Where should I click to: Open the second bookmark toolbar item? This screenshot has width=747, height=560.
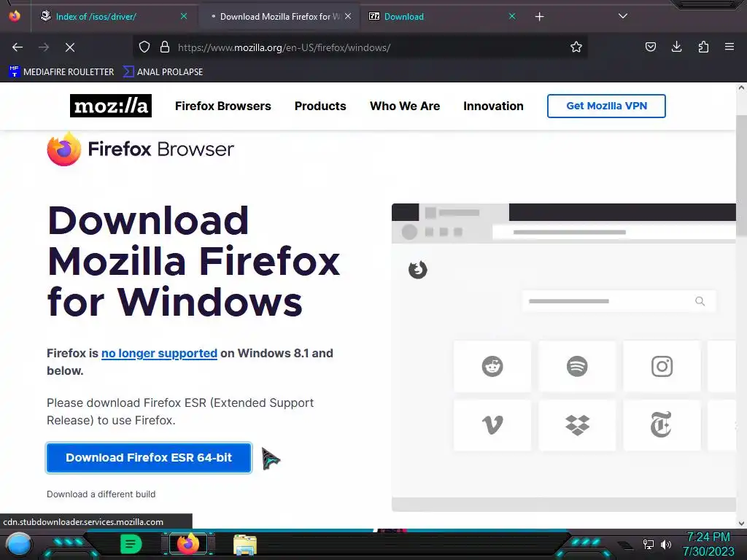(163, 72)
